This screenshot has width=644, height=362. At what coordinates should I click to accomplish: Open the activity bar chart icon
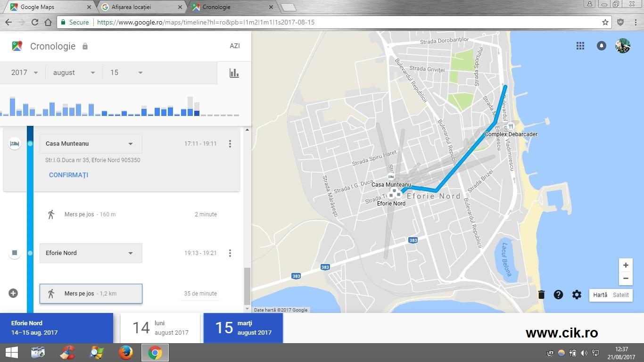point(234,73)
